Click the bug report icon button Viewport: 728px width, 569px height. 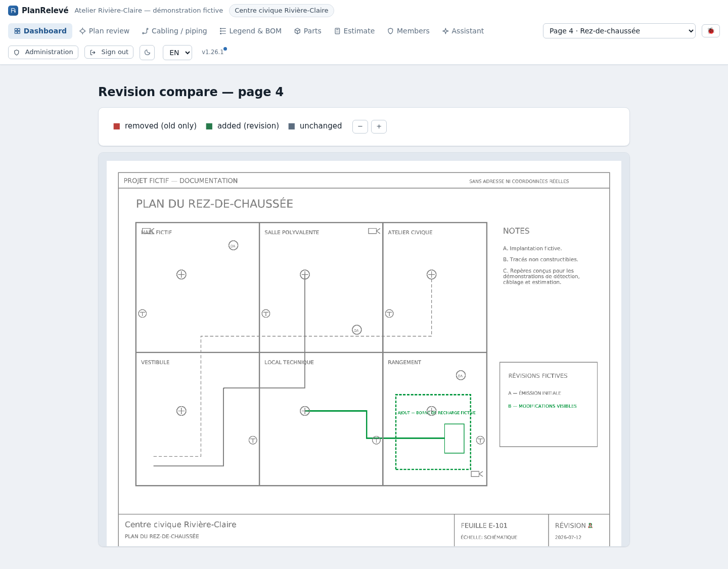point(710,31)
